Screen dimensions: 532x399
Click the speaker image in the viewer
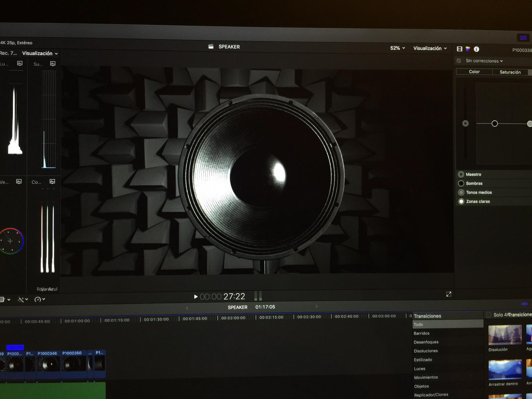pos(257,171)
